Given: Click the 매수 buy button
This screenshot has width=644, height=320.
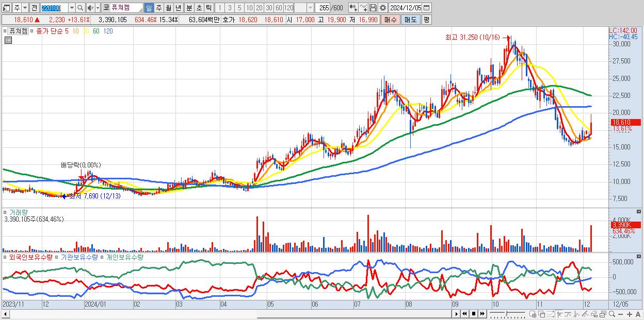Looking at the screenshot, I should [x=391, y=20].
